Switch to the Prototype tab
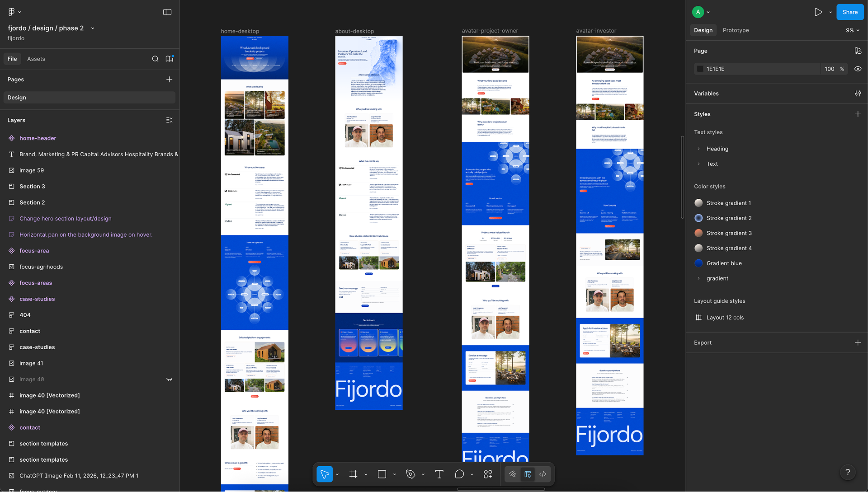Screen dimensions: 868x492 pyautogui.click(x=736, y=30)
